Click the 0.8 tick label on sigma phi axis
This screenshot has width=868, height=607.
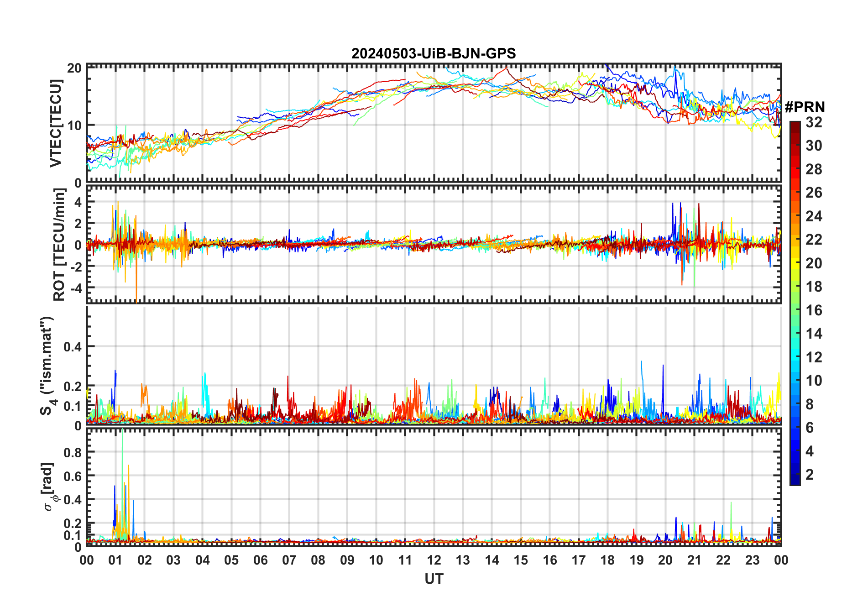(x=72, y=452)
